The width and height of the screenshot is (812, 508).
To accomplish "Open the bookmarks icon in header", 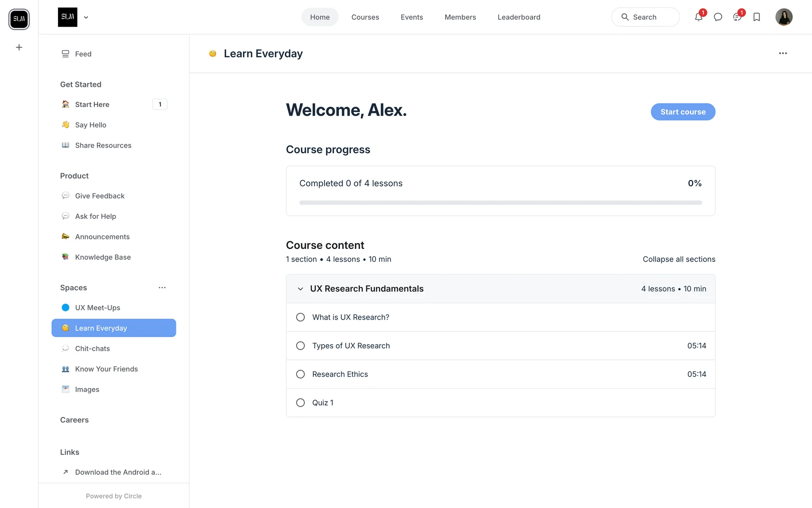I will (757, 17).
